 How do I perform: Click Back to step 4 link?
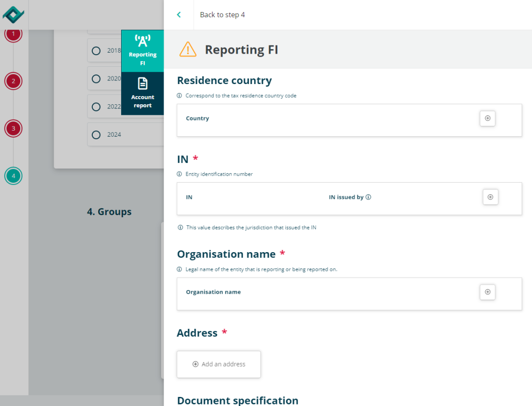tap(222, 15)
